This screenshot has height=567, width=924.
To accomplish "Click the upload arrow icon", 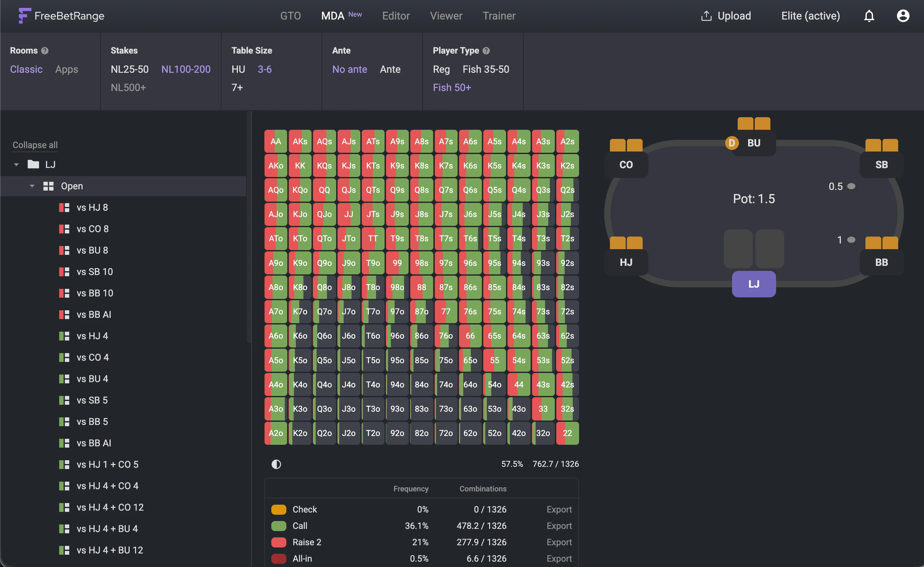I will [x=706, y=16].
